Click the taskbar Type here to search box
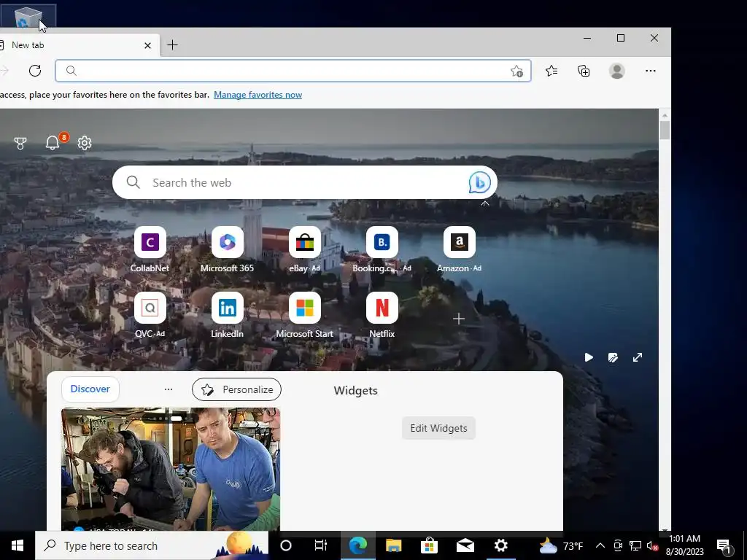 click(x=152, y=545)
